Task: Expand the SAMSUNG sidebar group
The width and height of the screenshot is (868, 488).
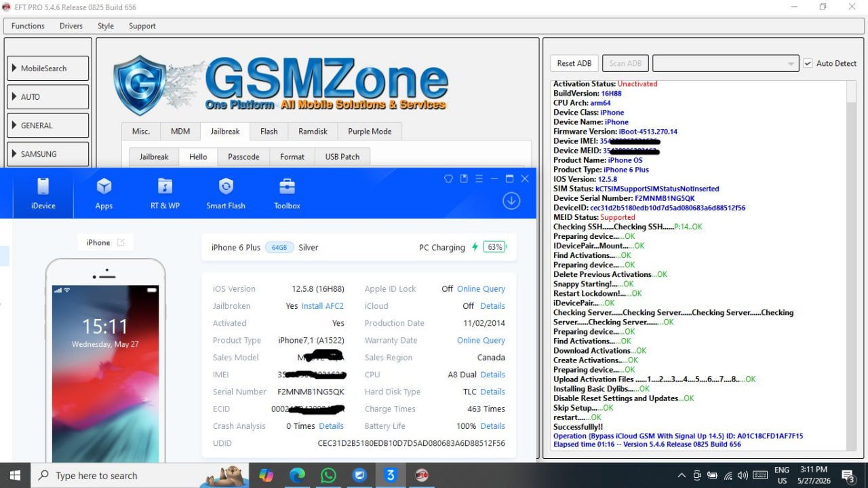Action: [x=48, y=154]
